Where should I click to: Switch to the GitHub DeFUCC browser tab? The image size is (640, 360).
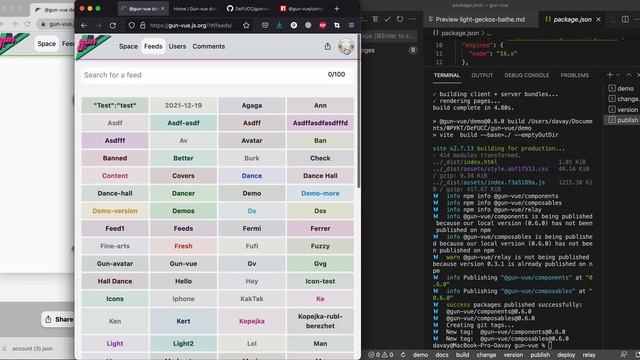[248, 9]
